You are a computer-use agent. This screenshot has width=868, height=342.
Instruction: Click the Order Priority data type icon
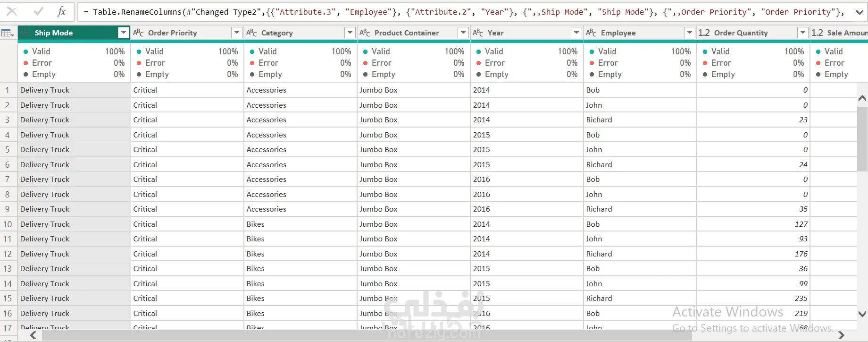(x=138, y=33)
